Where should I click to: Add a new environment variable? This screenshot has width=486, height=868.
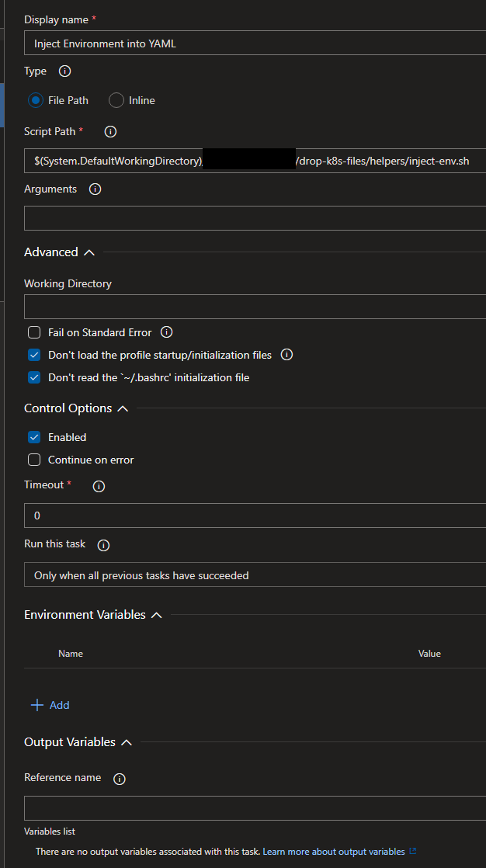pos(50,705)
